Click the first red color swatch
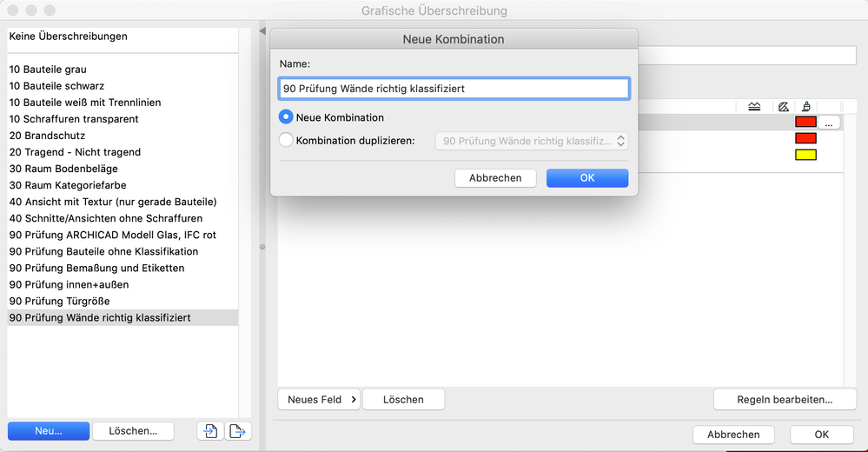 806,122
